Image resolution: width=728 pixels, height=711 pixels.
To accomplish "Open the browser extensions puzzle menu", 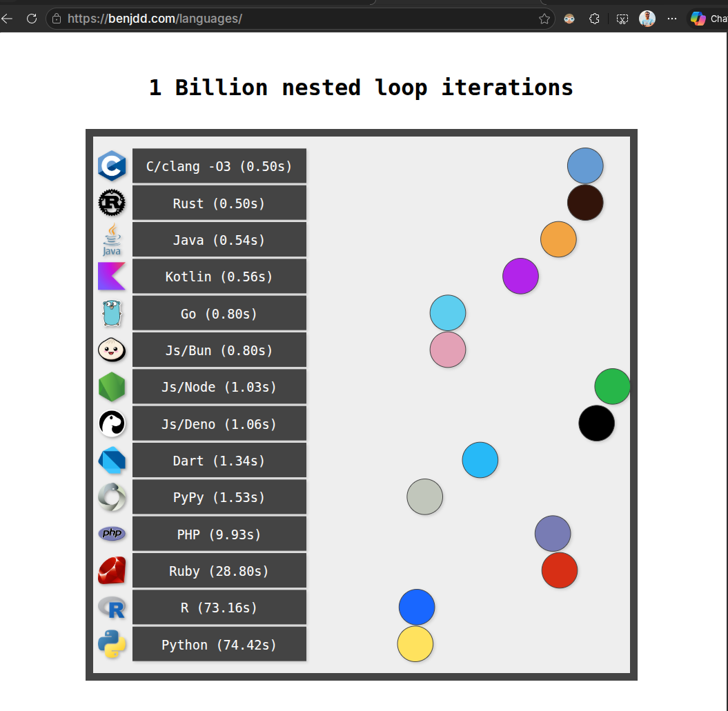I will click(594, 19).
